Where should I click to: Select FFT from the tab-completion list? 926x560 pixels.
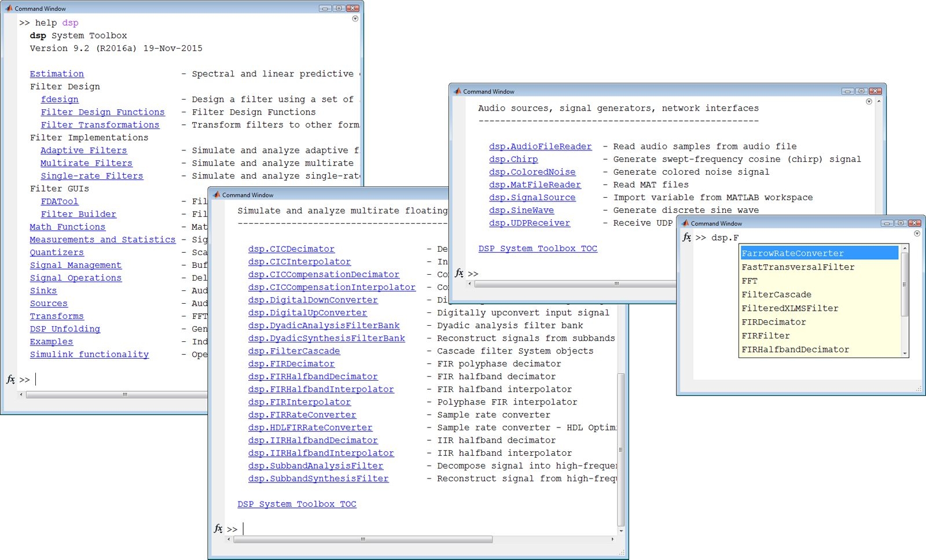pyautogui.click(x=749, y=281)
